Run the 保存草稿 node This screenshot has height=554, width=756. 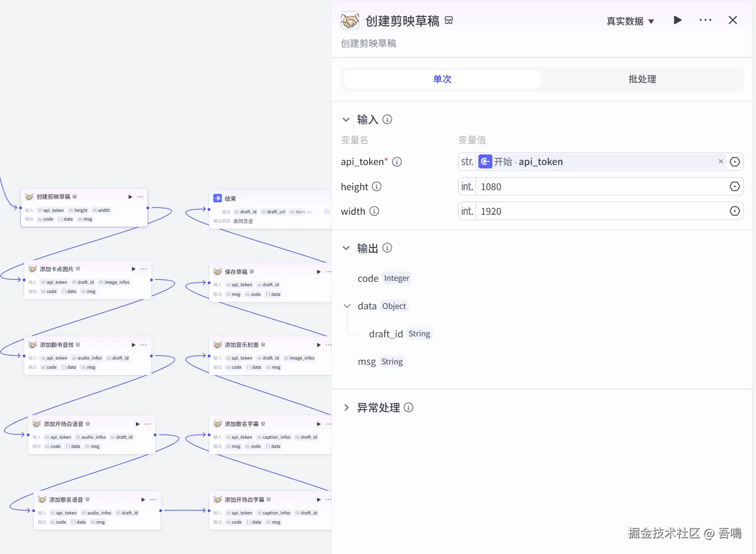coord(319,272)
